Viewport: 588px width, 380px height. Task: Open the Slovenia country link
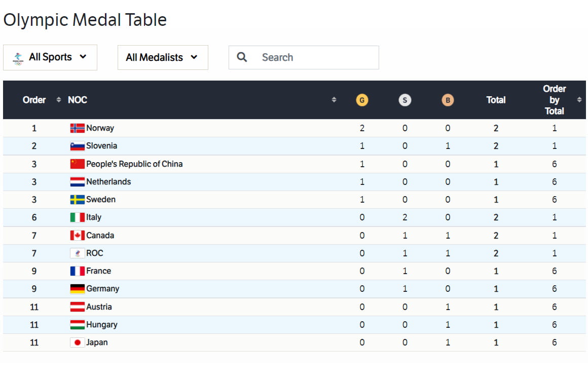(101, 146)
